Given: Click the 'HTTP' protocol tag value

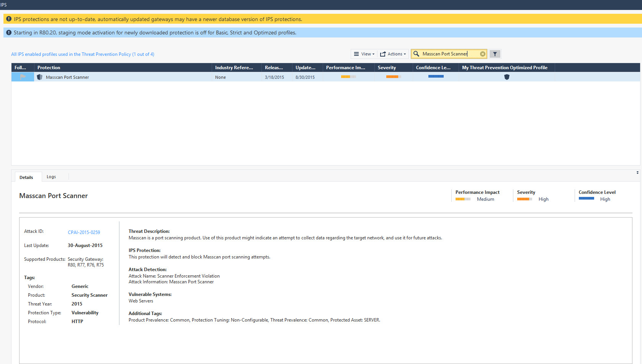Looking at the screenshot, I should tap(77, 322).
